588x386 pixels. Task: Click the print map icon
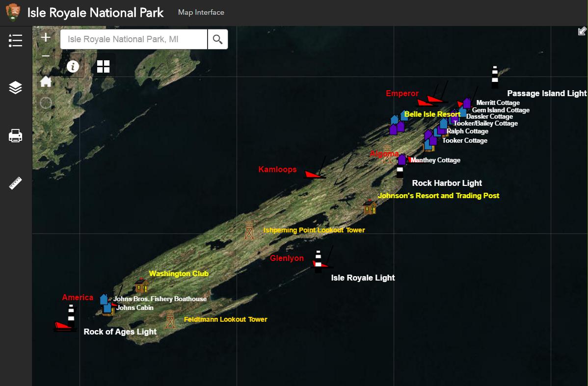click(x=15, y=135)
